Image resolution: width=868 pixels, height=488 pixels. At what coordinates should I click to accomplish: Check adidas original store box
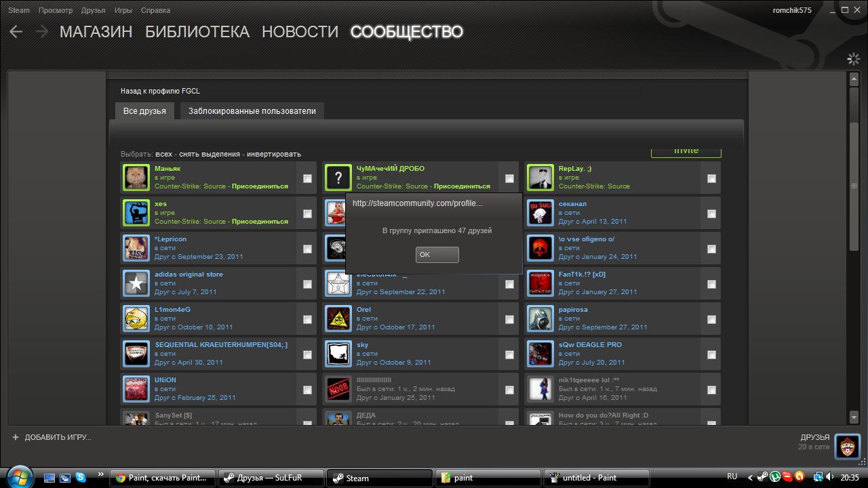pos(307,284)
